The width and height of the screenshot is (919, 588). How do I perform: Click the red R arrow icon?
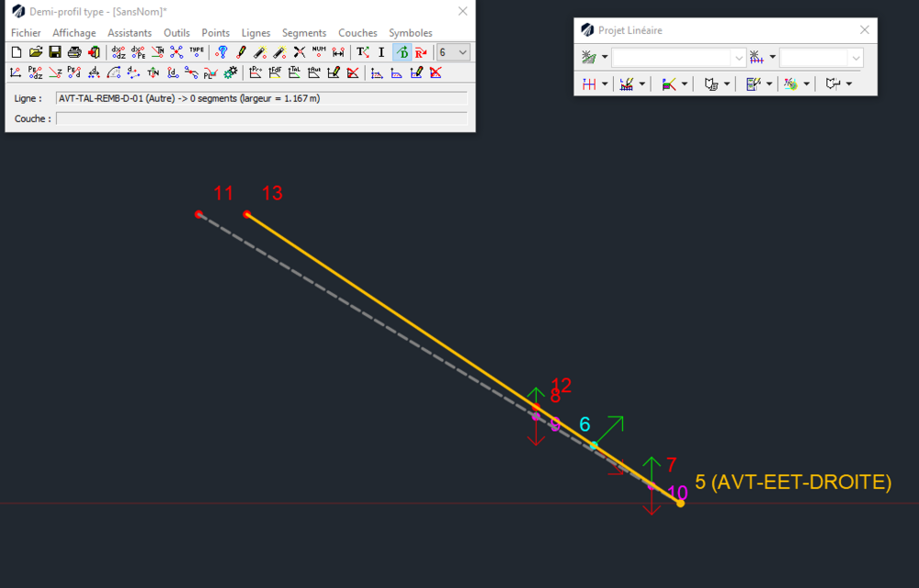pyautogui.click(x=421, y=52)
